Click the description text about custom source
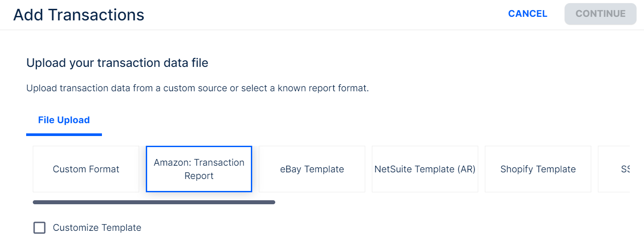644x245 pixels. (197, 88)
